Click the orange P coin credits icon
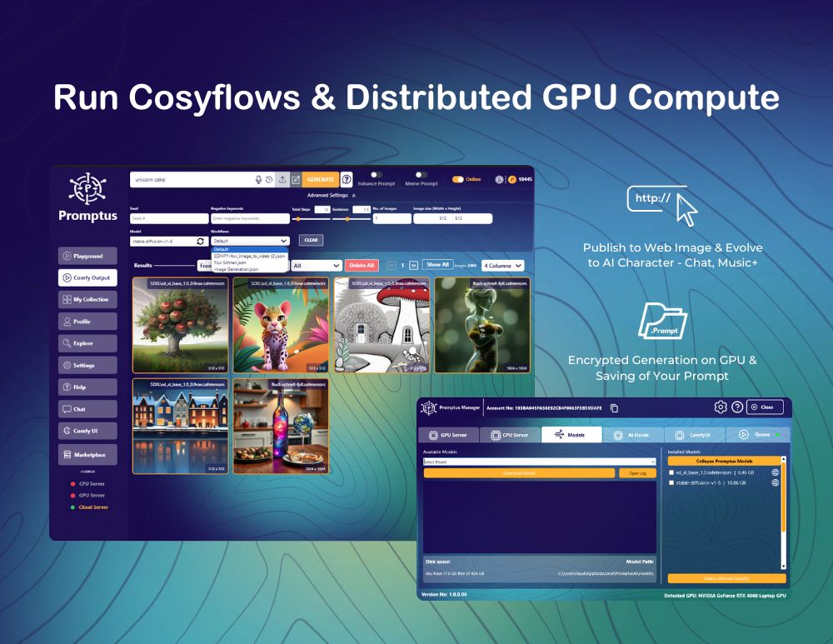 (x=512, y=180)
